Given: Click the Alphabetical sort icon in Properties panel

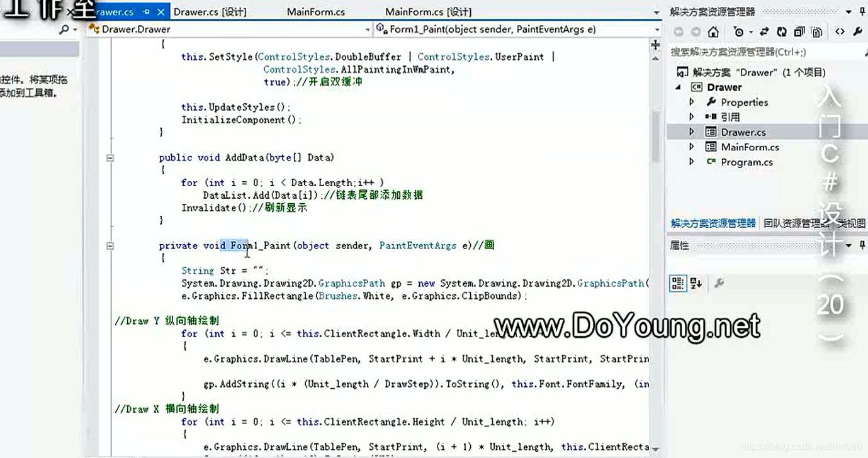Looking at the screenshot, I should [696, 283].
